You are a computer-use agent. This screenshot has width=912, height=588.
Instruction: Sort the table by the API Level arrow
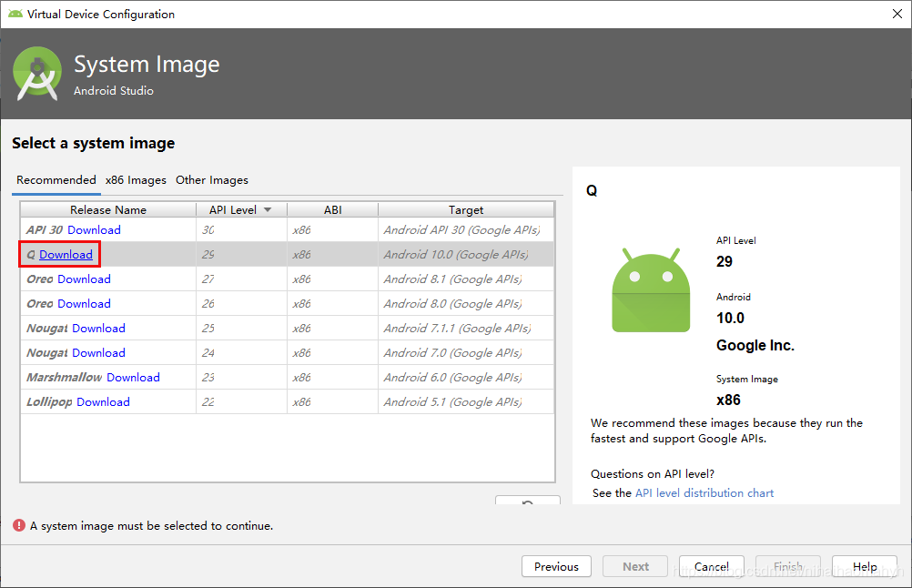268,210
